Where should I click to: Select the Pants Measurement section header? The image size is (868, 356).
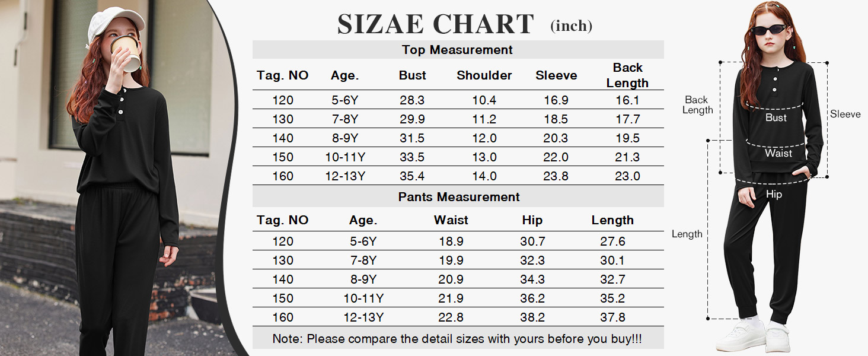[458, 197]
